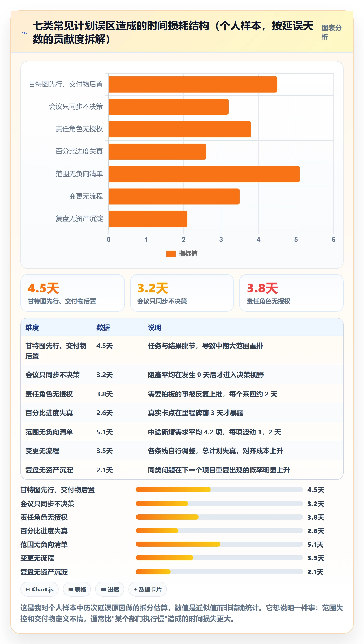Image resolution: width=364 pixels, height=644 pixels.
Task: Click the 2.6天 table cell
Action: pos(105,413)
